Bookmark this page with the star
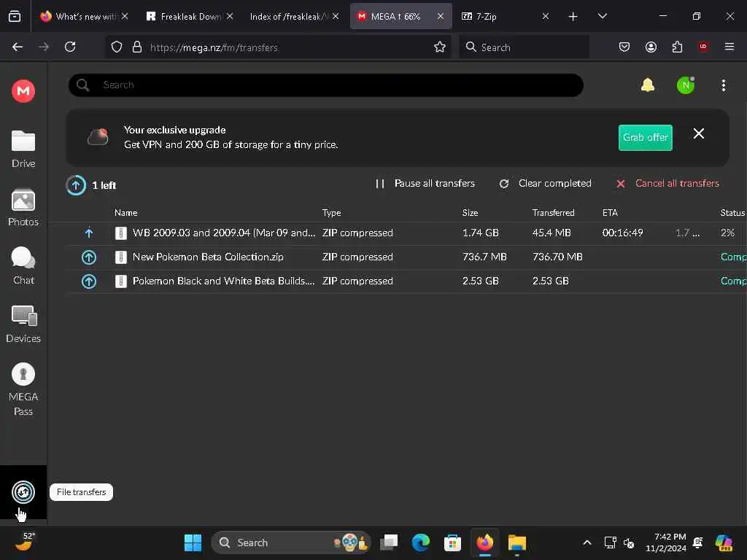The height and width of the screenshot is (560, 747). tap(439, 47)
